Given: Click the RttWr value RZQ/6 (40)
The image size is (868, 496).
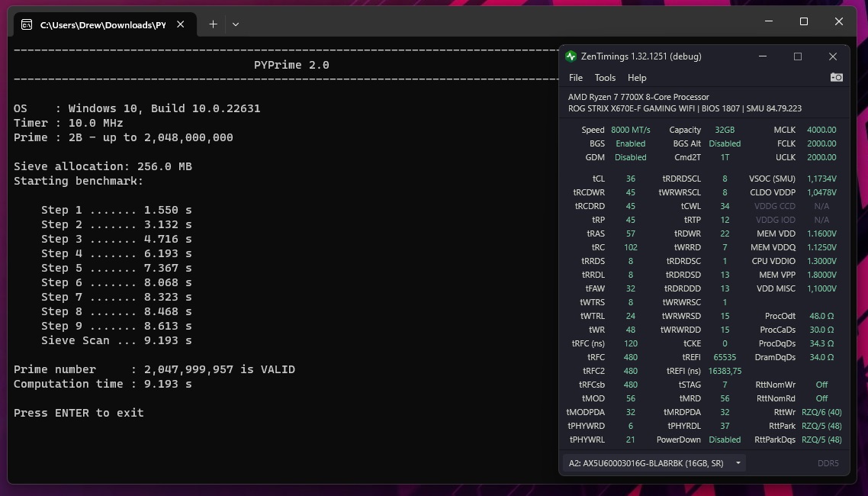Looking at the screenshot, I should pyautogui.click(x=821, y=412).
